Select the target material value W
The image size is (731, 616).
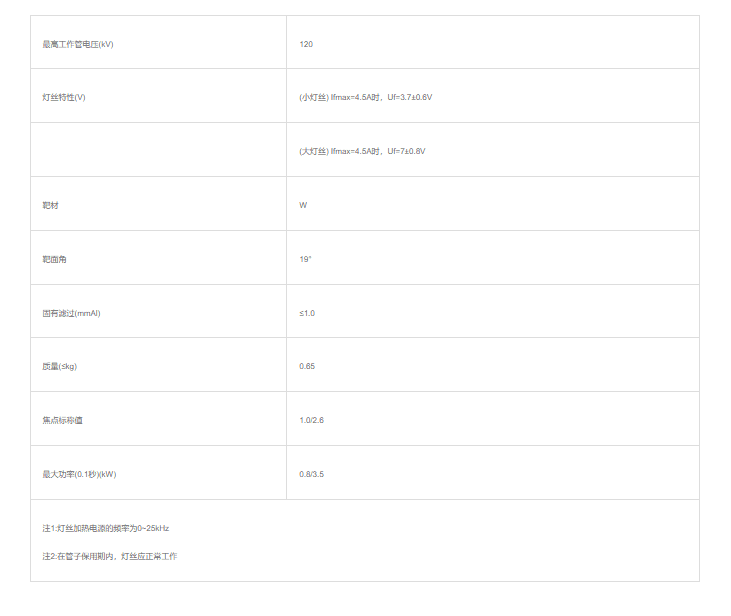click(x=303, y=205)
